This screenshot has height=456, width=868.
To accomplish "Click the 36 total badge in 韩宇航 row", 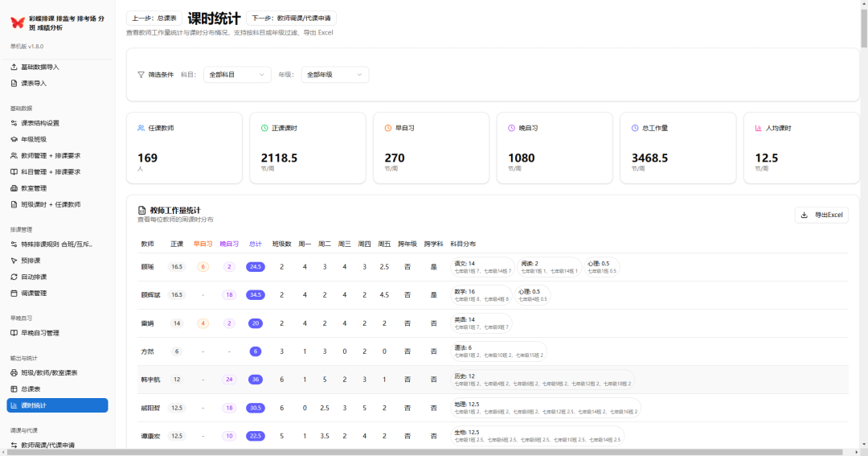I will click(256, 380).
